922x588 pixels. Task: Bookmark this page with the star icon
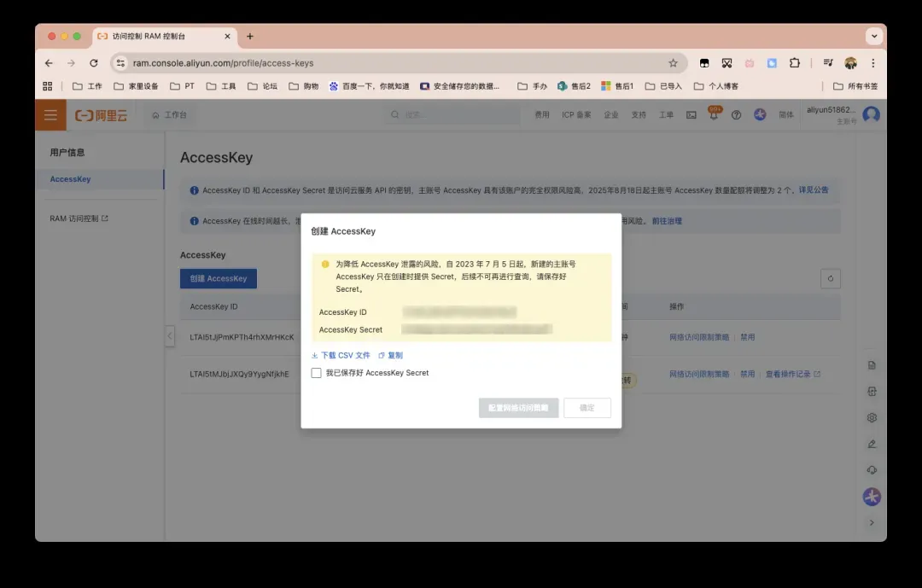pos(673,63)
